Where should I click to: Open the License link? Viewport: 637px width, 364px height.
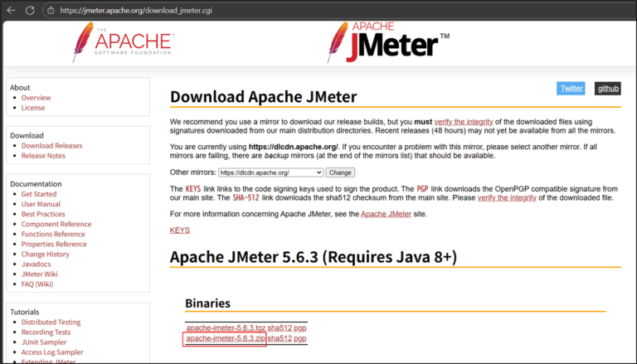click(33, 108)
